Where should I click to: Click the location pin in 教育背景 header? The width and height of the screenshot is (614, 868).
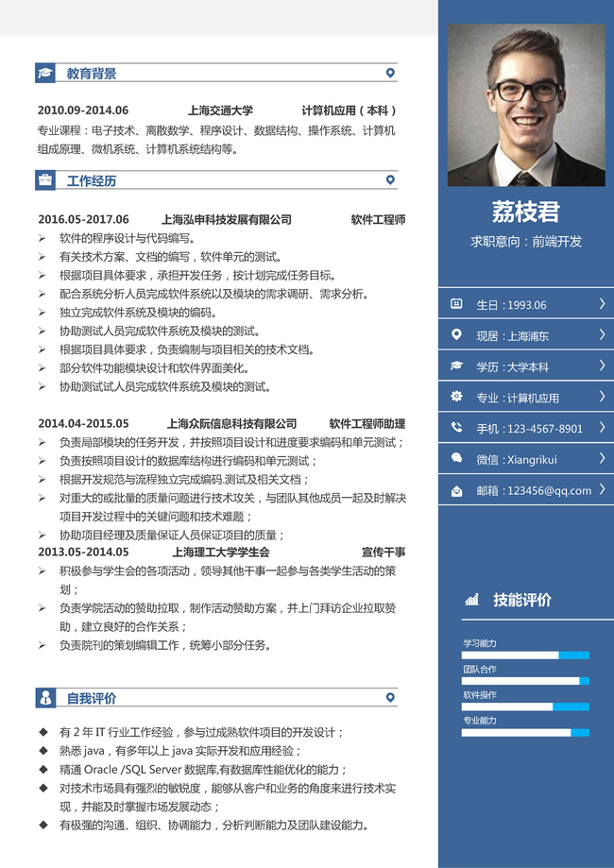pyautogui.click(x=390, y=73)
